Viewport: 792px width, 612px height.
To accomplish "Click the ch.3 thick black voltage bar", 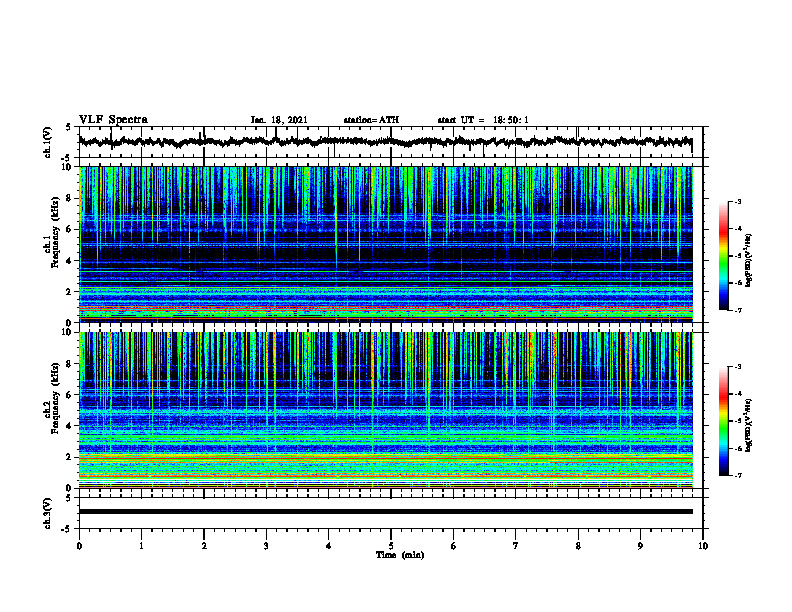I will pos(386,512).
